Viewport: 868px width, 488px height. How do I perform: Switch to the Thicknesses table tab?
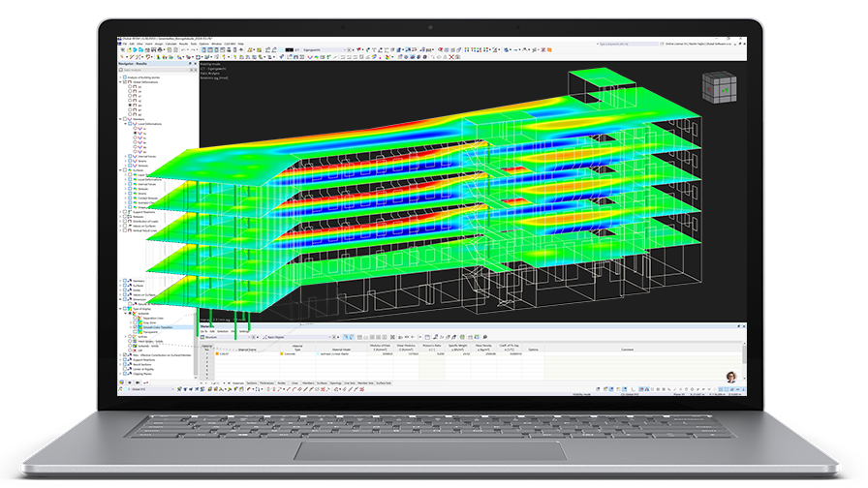click(266, 382)
